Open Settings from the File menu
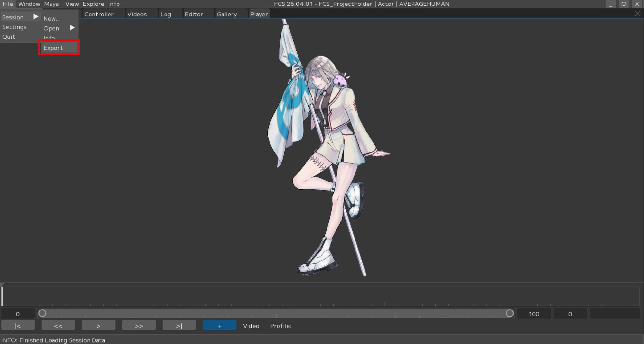This screenshot has height=344, width=644. (x=14, y=27)
